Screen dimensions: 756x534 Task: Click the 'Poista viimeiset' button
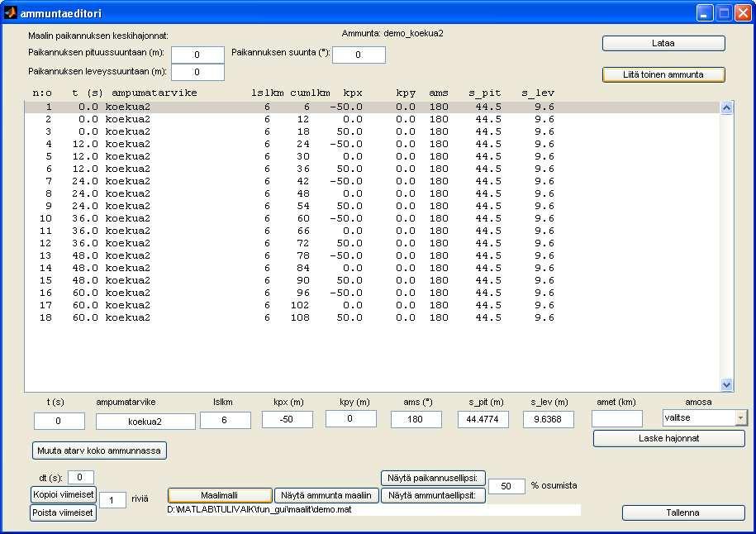click(63, 513)
